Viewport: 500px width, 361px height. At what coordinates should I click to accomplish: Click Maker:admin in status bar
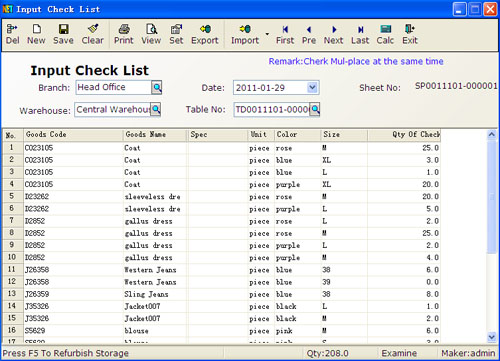pos(468,353)
